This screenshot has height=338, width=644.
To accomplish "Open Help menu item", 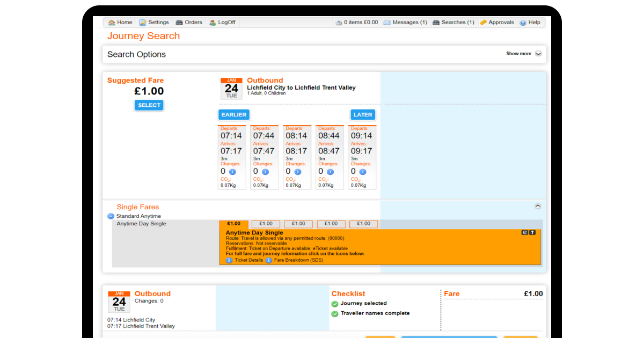I will [530, 23].
